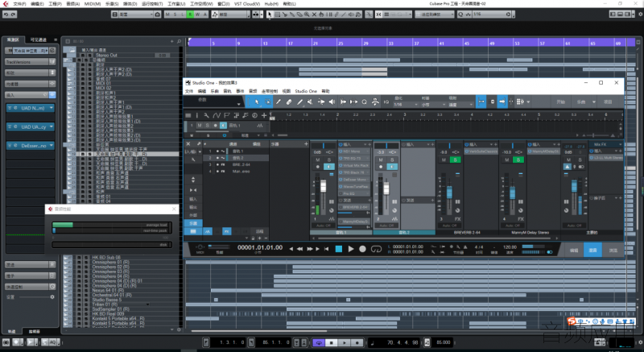Click the Studio One stop button
The width and height of the screenshot is (644, 352).
tap(338, 249)
